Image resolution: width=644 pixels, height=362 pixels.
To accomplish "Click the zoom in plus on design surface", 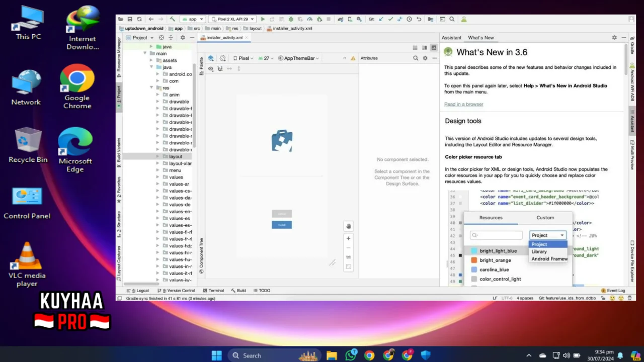I will click(x=348, y=238).
